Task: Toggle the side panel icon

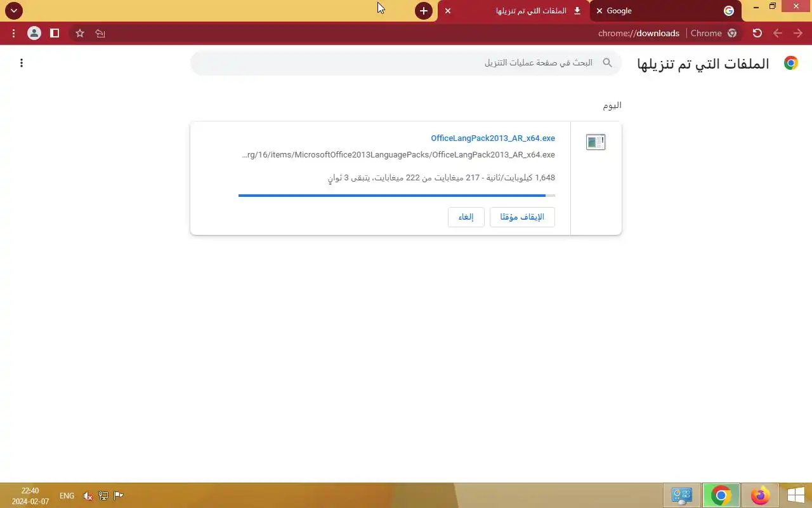Action: tap(55, 33)
